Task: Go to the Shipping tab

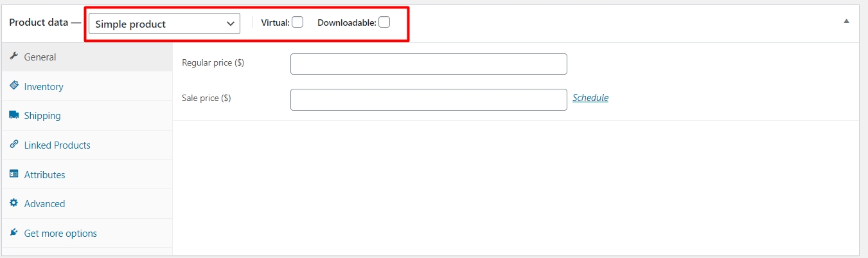Action: [87, 116]
